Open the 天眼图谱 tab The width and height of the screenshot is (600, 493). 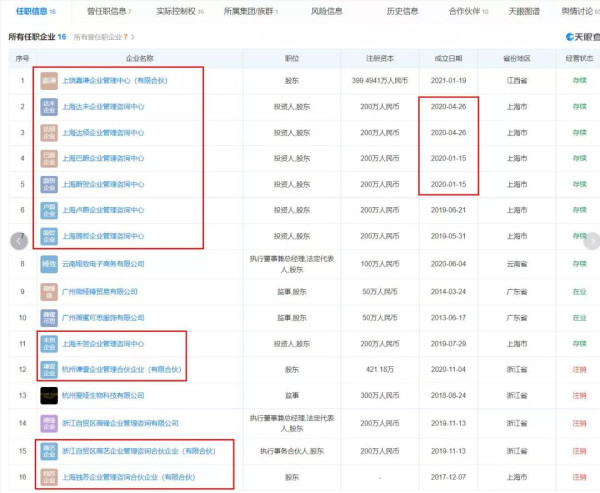(524, 11)
